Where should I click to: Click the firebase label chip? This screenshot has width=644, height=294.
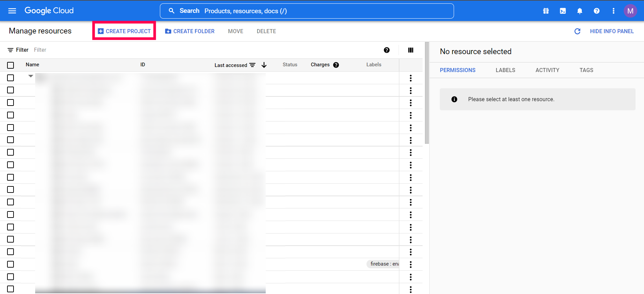(x=383, y=264)
